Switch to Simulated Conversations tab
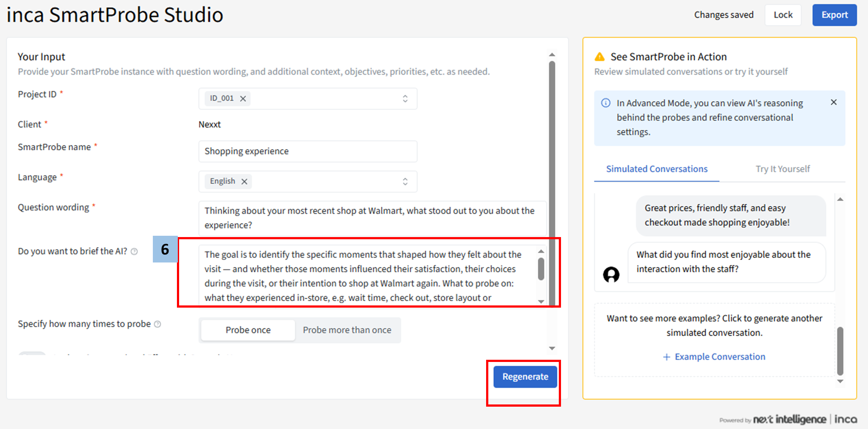Viewport: 868px width, 429px height. [x=656, y=169]
